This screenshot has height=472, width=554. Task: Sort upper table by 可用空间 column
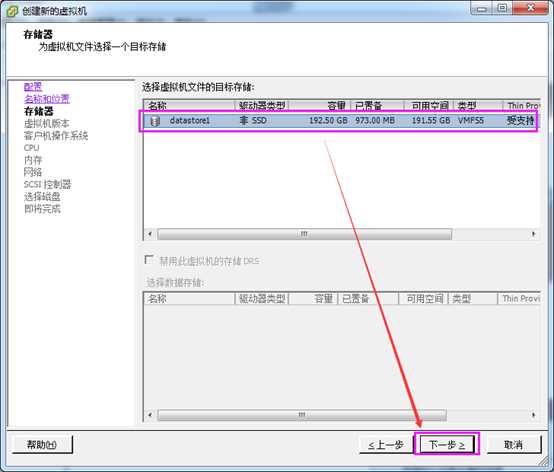tap(429, 105)
